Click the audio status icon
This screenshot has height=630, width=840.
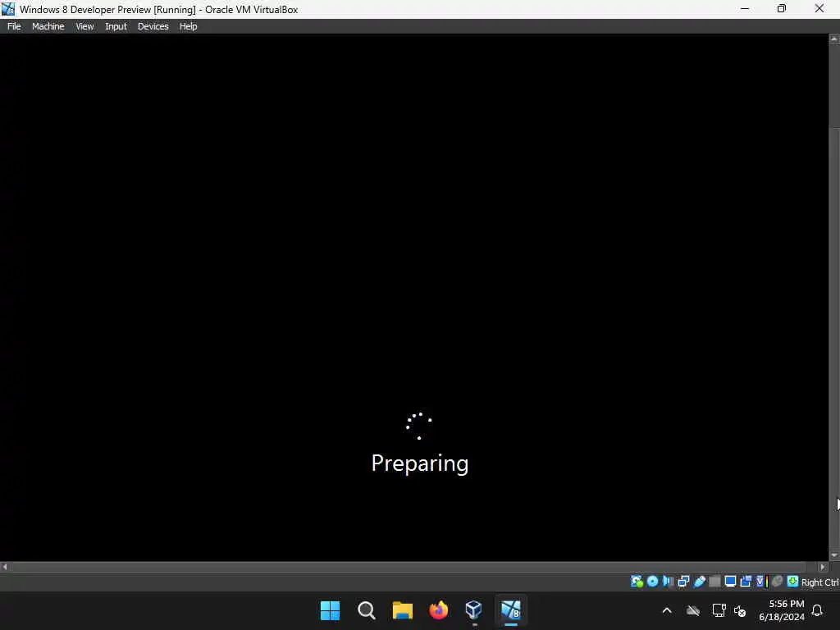(668, 582)
